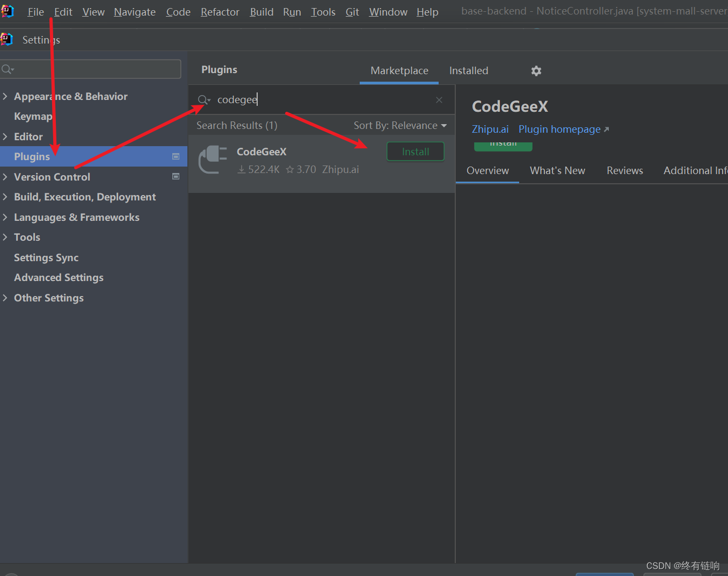This screenshot has height=576, width=728.
Task: Open the Git menu
Action: tap(352, 12)
